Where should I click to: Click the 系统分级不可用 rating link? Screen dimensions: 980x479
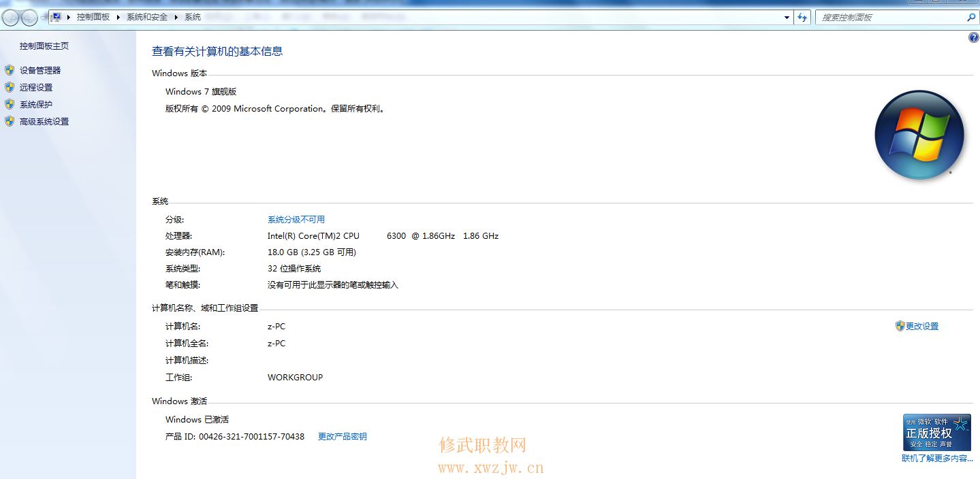pyautogui.click(x=296, y=220)
